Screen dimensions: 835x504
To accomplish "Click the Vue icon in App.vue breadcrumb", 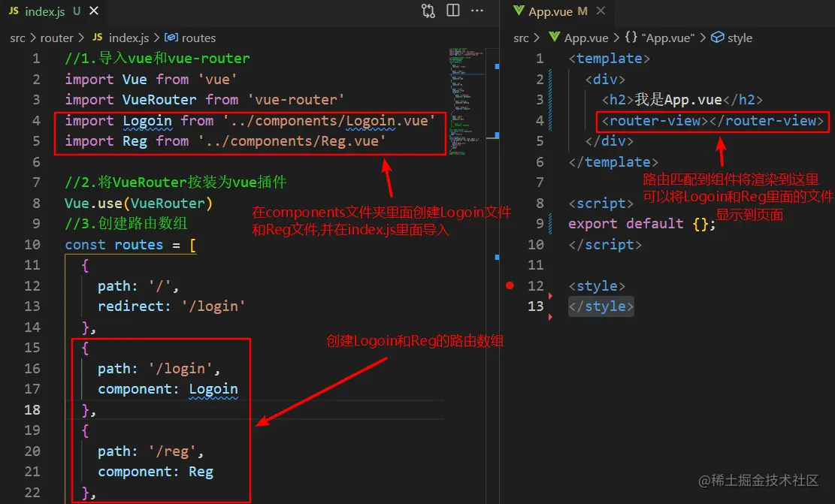I will point(555,38).
